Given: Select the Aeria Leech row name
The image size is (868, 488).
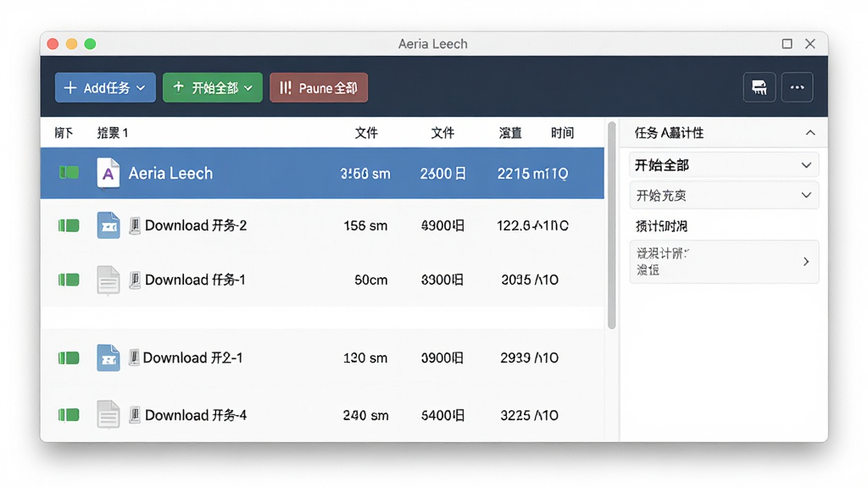Looking at the screenshot, I should point(170,173).
